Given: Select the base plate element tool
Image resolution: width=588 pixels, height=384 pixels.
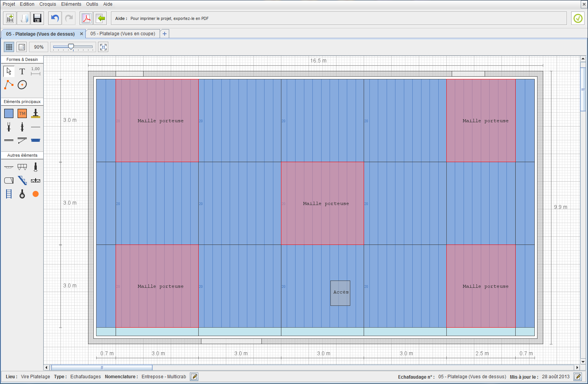Looking at the screenshot, I should [36, 113].
